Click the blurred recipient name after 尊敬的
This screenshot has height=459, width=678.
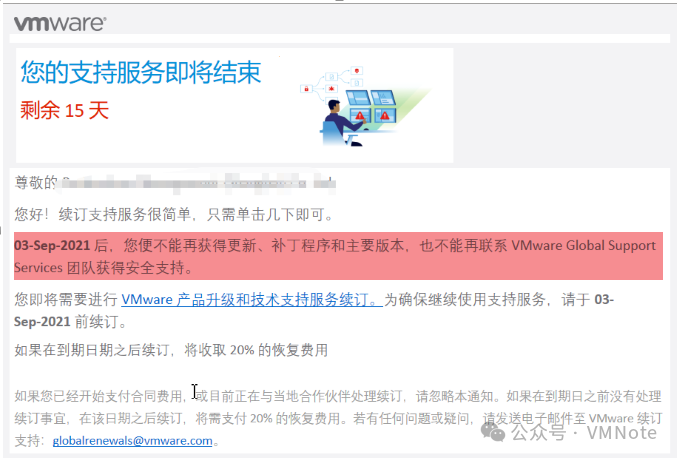pyautogui.click(x=198, y=183)
